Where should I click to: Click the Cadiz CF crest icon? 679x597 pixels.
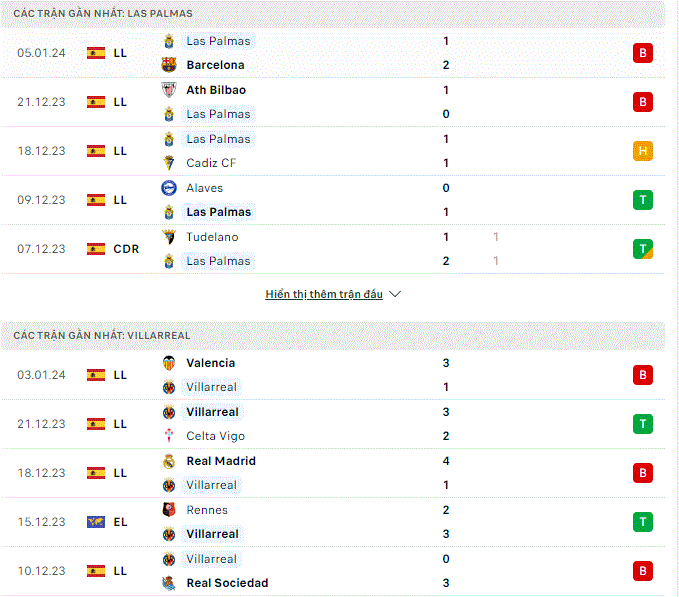[169, 163]
